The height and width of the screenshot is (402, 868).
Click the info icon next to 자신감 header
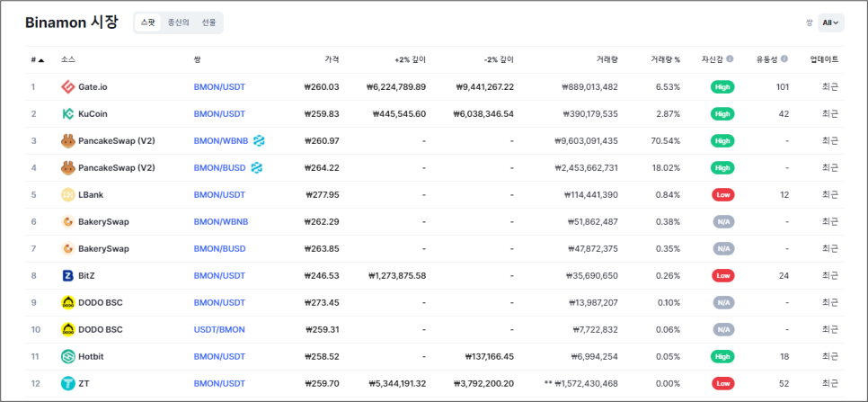pyautogui.click(x=731, y=58)
